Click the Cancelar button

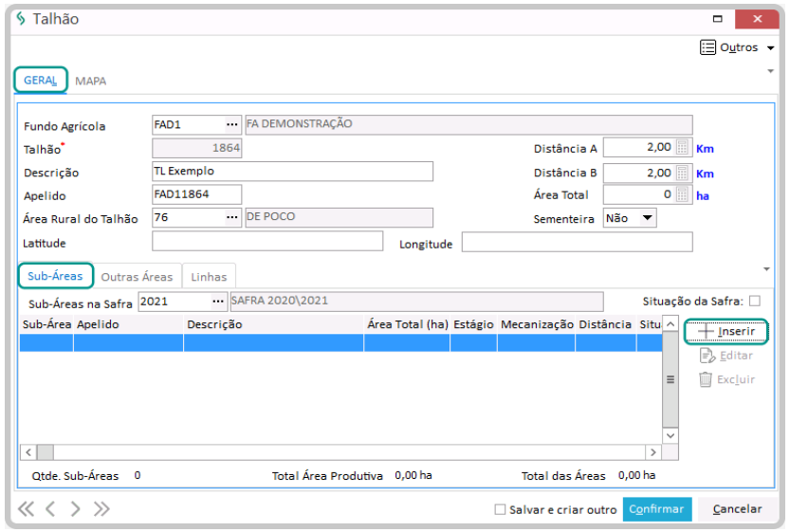(x=737, y=509)
